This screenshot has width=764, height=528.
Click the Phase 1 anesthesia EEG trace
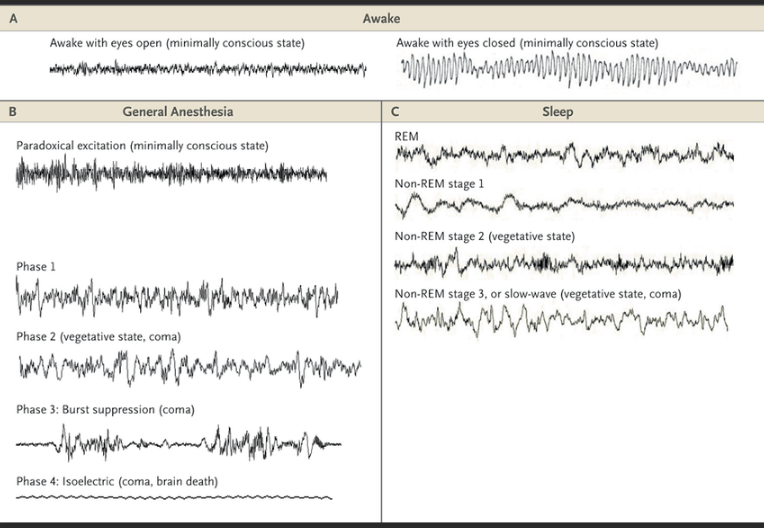pos(177,296)
